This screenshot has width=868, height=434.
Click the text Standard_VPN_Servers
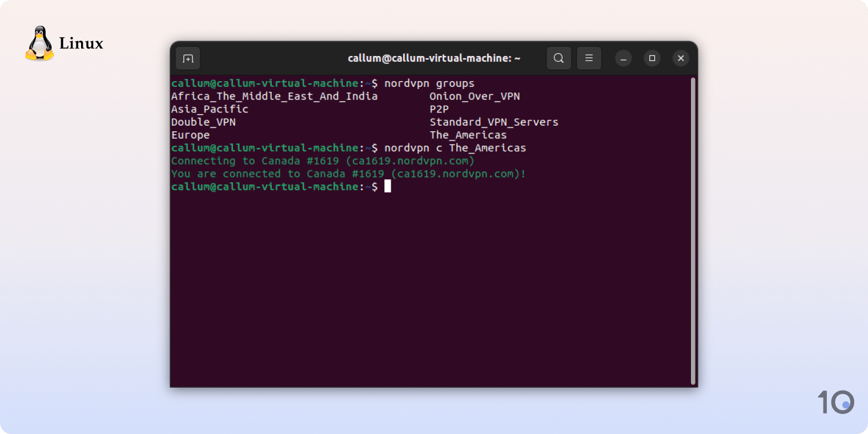pyautogui.click(x=494, y=122)
